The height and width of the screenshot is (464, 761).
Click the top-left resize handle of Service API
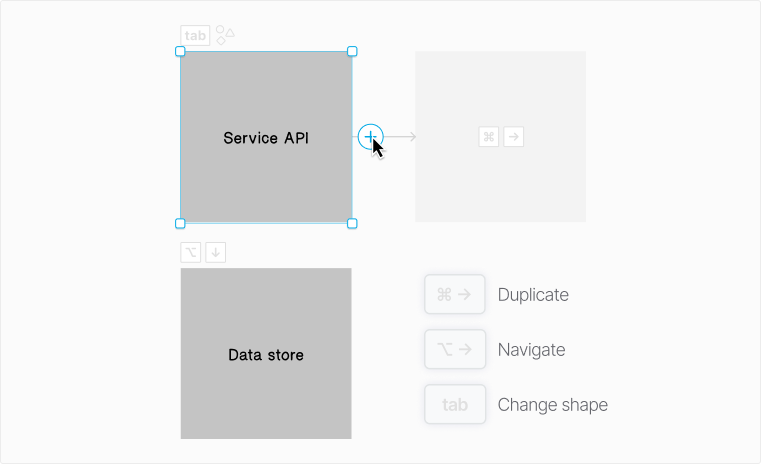pos(180,51)
